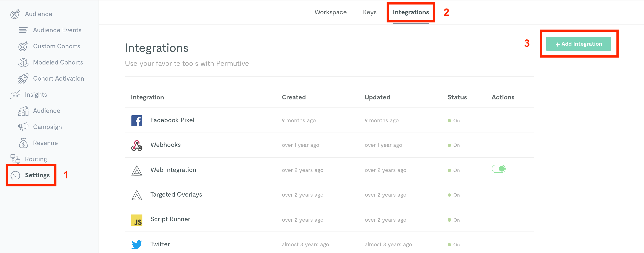Click the Add Integration button

[578, 44]
